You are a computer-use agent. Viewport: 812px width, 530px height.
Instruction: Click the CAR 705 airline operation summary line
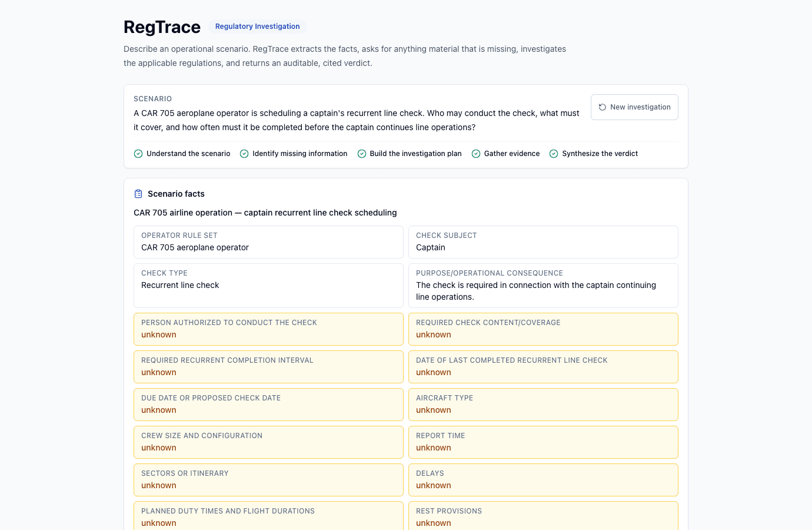tap(265, 213)
